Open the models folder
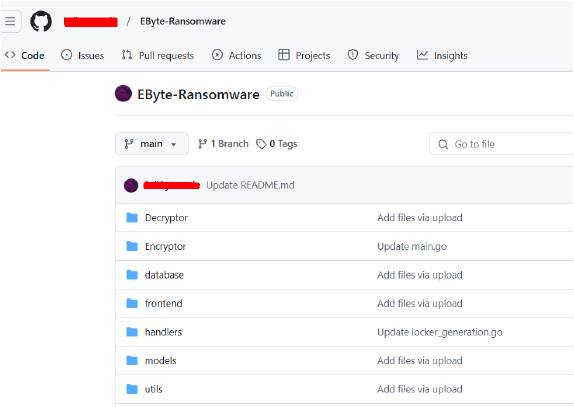Screen dimensions: 574x407 coord(161,361)
